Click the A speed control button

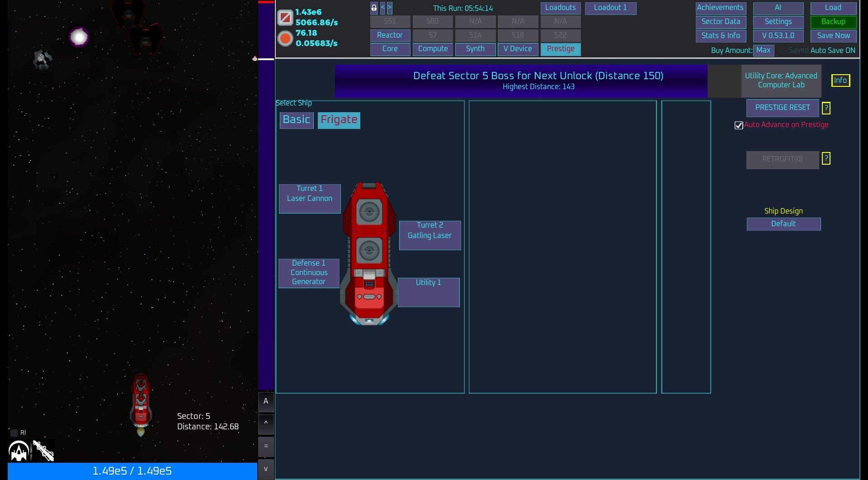pos(266,401)
